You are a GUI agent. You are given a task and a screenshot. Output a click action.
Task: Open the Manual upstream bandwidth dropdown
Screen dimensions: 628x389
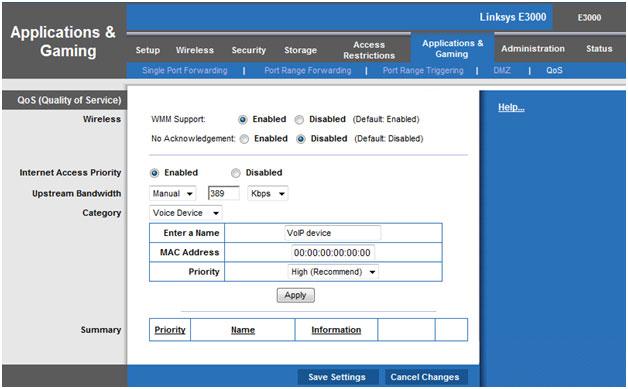pos(173,193)
